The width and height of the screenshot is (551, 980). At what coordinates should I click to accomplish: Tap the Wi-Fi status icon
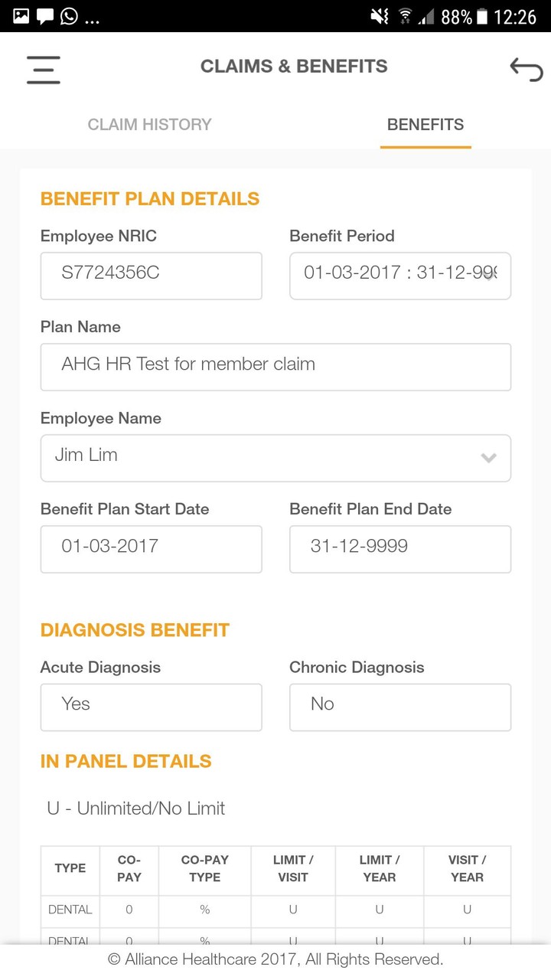[x=405, y=16]
